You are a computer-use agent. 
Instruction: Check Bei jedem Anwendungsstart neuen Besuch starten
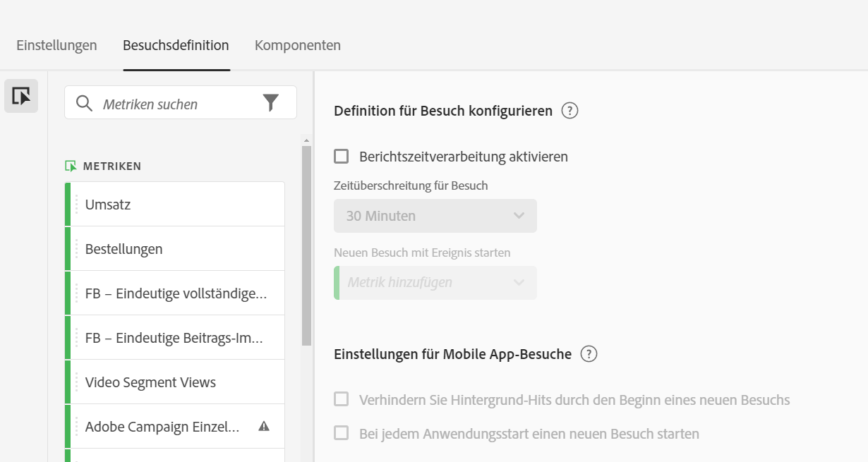(x=342, y=433)
